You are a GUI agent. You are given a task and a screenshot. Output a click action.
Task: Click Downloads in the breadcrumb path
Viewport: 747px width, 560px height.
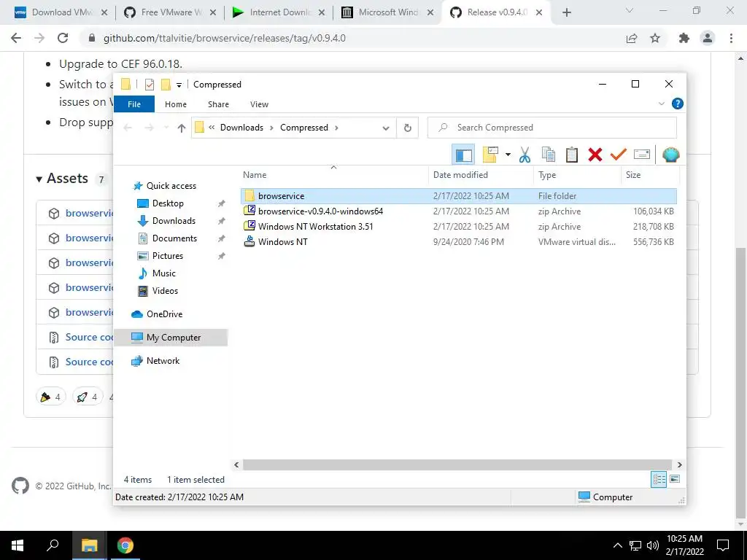tap(241, 128)
